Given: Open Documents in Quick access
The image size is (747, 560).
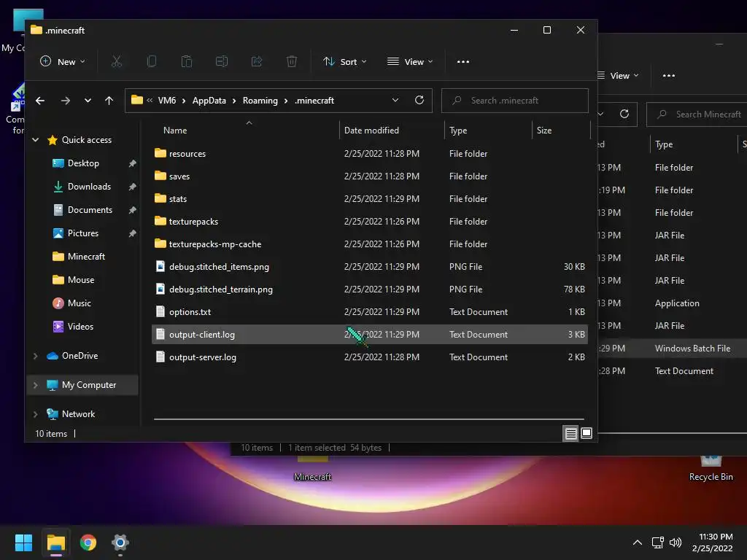Looking at the screenshot, I should coord(90,210).
